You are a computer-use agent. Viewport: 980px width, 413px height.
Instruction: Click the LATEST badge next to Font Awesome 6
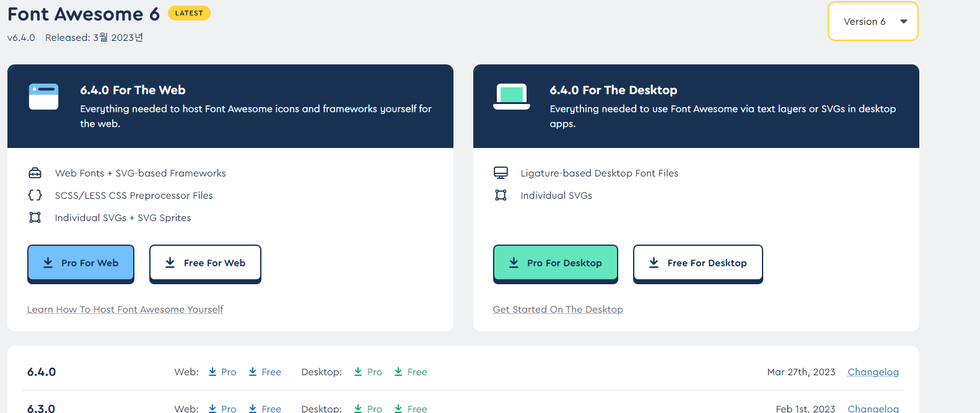[x=189, y=13]
